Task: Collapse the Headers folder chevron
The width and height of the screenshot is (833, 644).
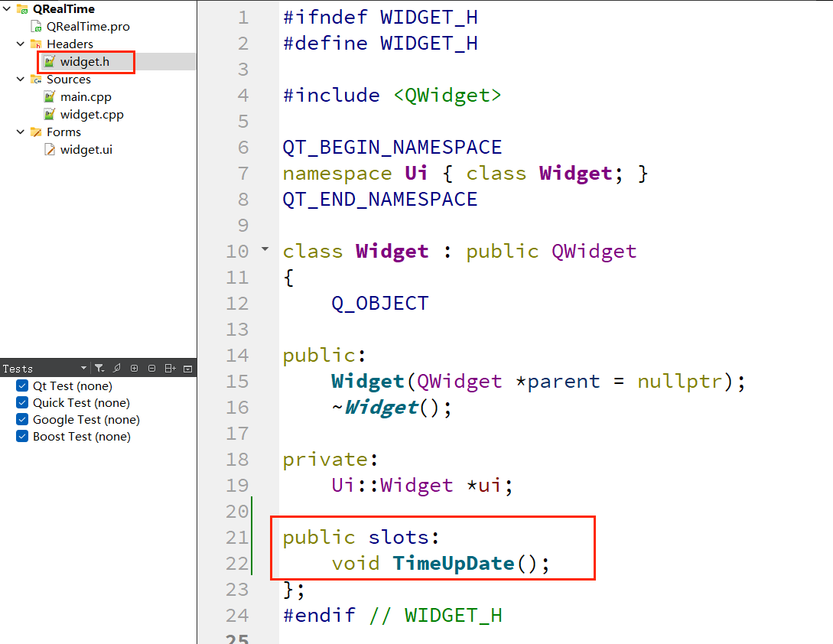Action: click(20, 44)
